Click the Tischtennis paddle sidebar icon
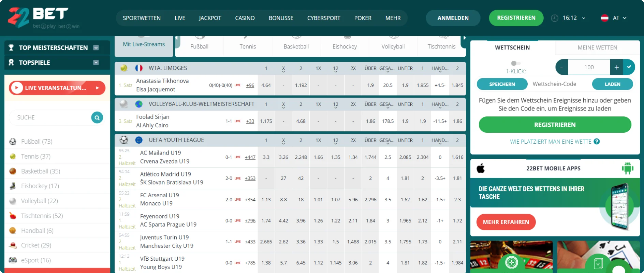The width and height of the screenshot is (644, 273). pyautogui.click(x=13, y=216)
